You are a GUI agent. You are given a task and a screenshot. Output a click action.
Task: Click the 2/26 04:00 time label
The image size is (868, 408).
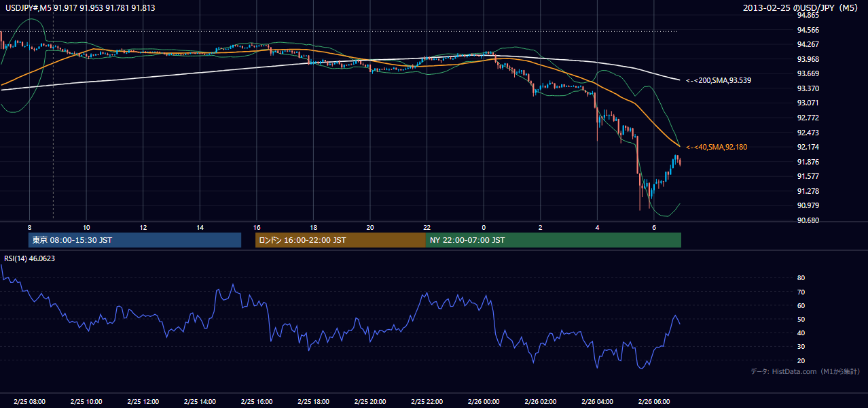pyautogui.click(x=597, y=402)
